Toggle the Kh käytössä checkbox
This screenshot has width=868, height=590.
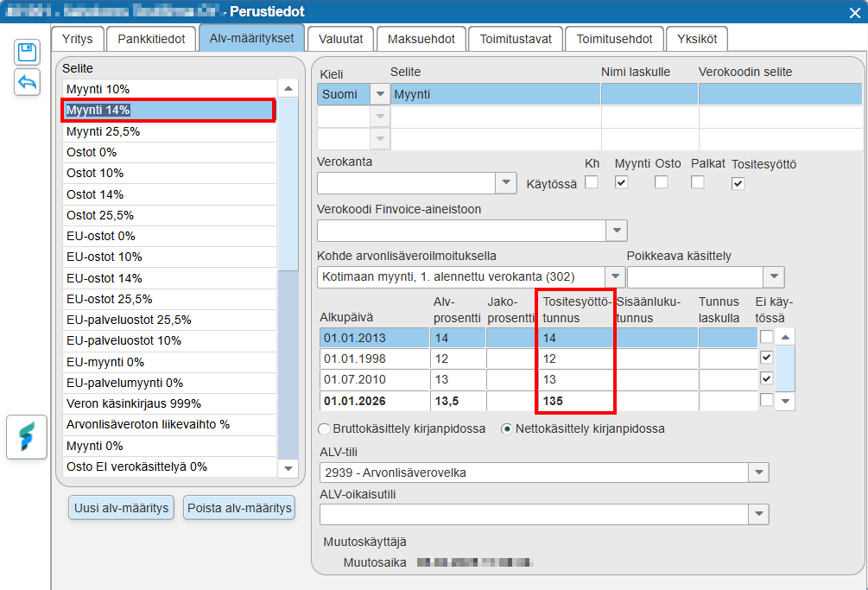pyautogui.click(x=592, y=182)
